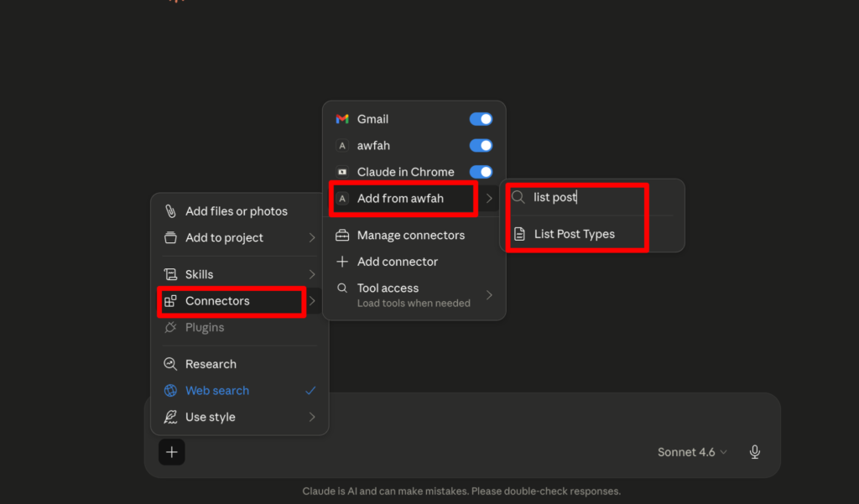
Task: Select the greyed Plugins menu entry
Action: (239, 327)
